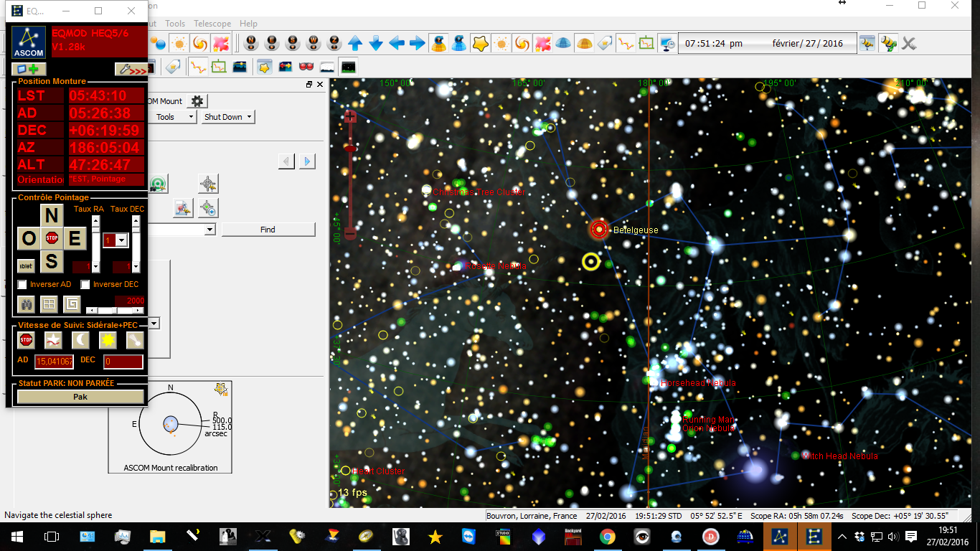Image resolution: width=980 pixels, height=551 pixels.
Task: Click the binoculars icon in Contrôle Pointage
Action: [26, 305]
